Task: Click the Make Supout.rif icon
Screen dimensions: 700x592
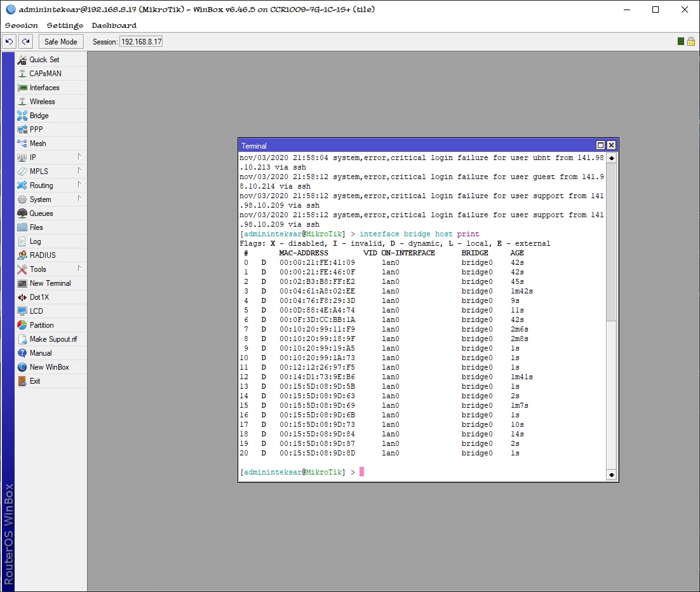Action: pyautogui.click(x=22, y=339)
